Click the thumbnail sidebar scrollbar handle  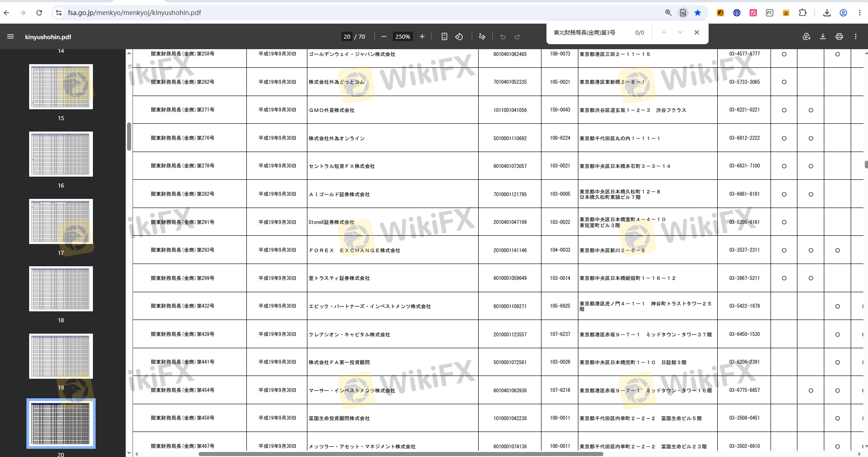(x=129, y=137)
